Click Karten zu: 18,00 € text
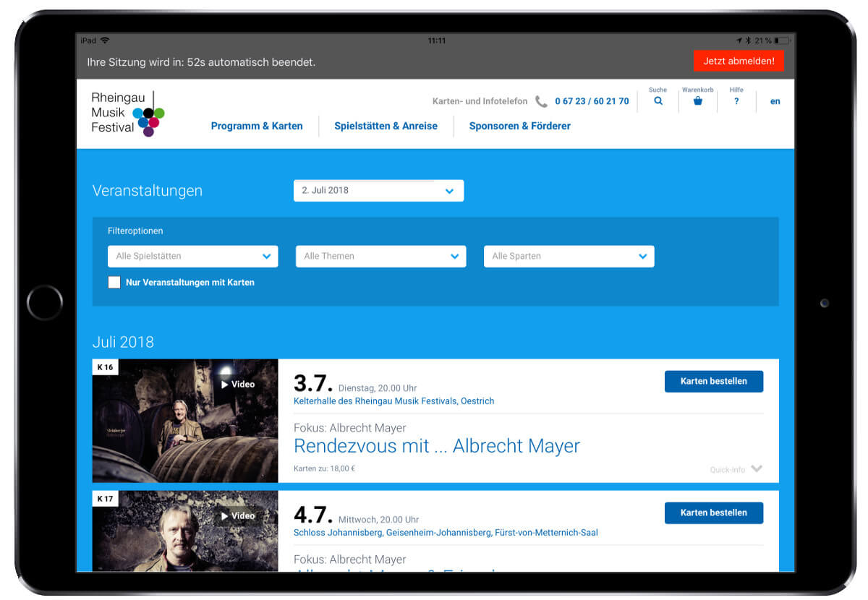The width and height of the screenshot is (868, 600). pos(324,468)
